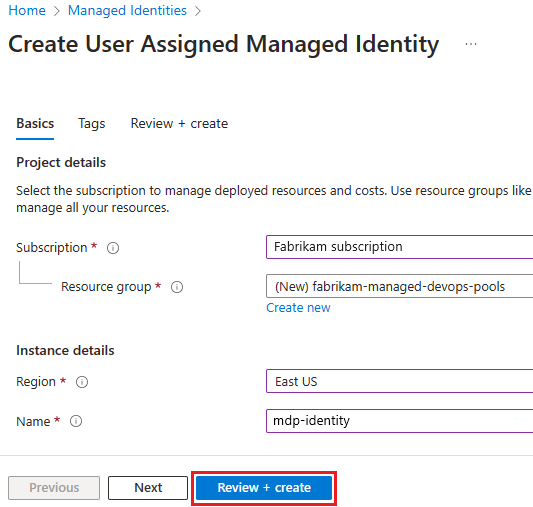The height and width of the screenshot is (507, 533).
Task: Click the Subscription field label
Action: point(52,248)
